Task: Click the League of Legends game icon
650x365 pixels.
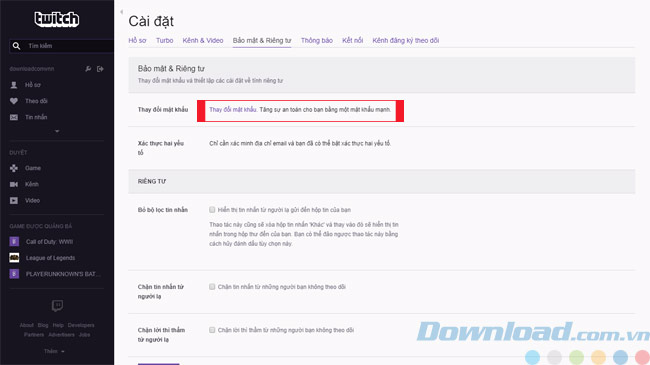Action: click(14, 258)
